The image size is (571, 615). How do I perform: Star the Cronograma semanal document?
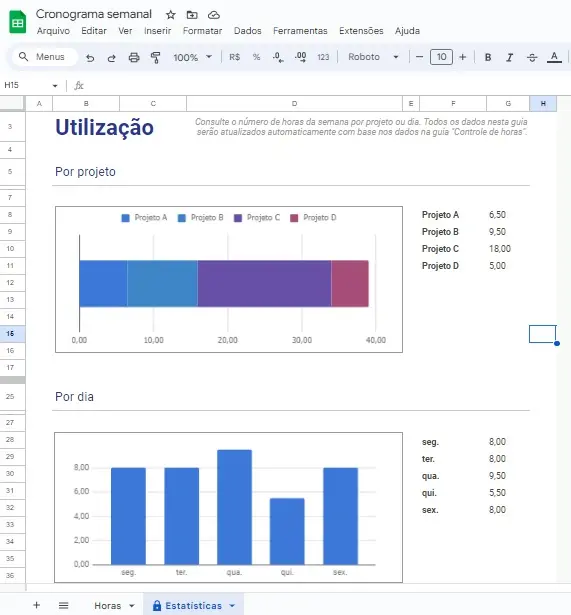pos(170,15)
